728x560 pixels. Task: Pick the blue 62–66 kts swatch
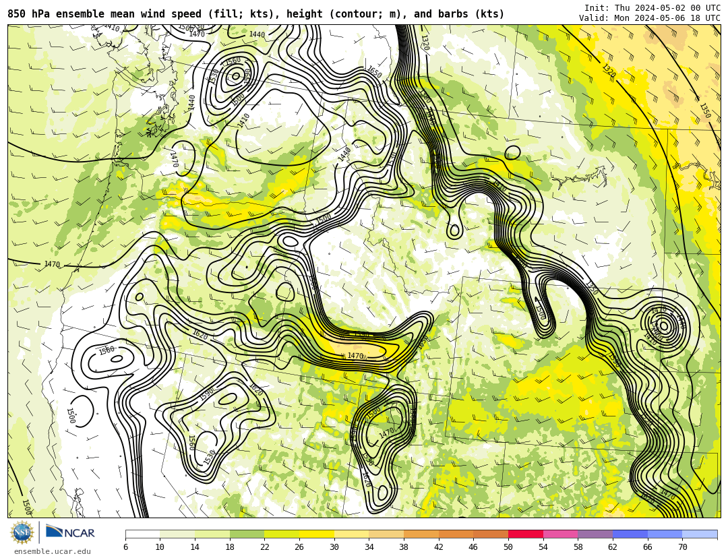coord(630,534)
